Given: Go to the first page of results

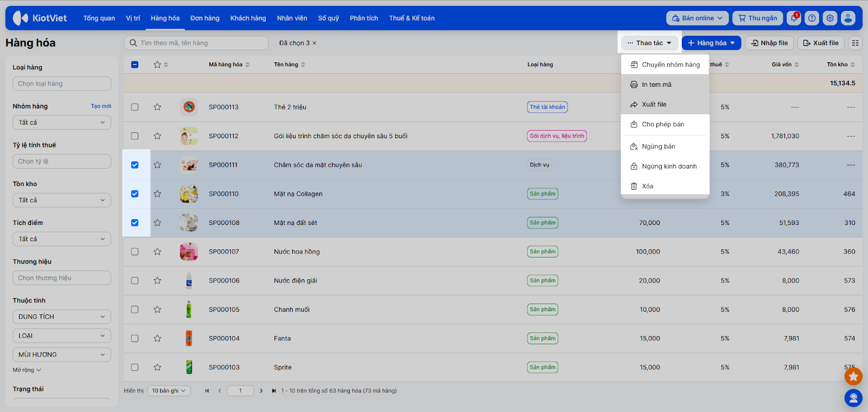Looking at the screenshot, I should click(x=207, y=391).
